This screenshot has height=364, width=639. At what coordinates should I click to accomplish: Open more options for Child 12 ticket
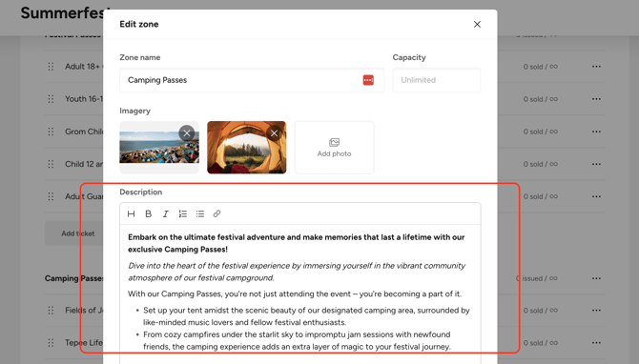click(596, 164)
